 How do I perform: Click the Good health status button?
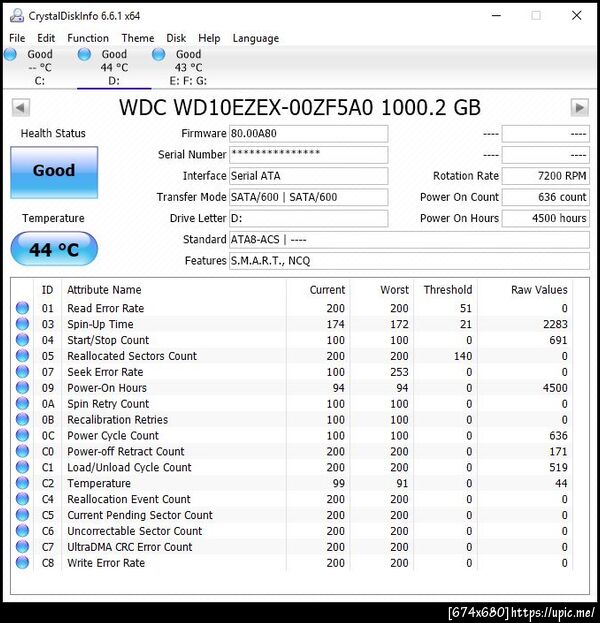pyautogui.click(x=54, y=172)
